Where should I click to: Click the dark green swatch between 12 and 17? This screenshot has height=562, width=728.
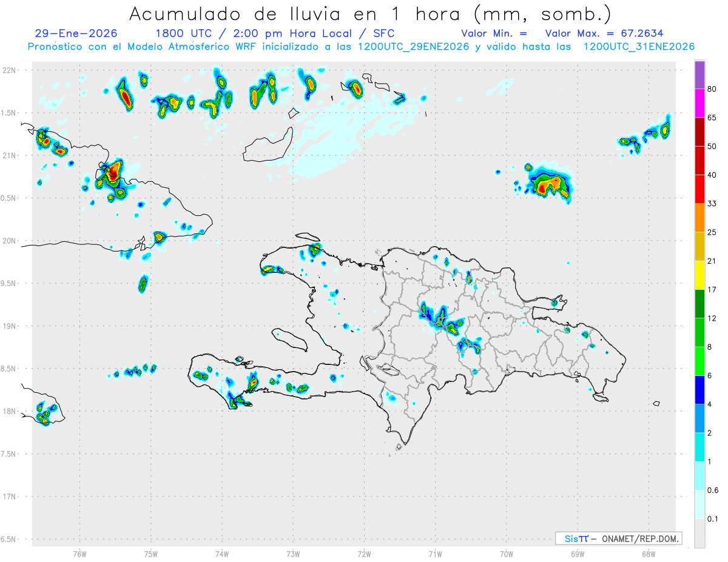(x=699, y=304)
